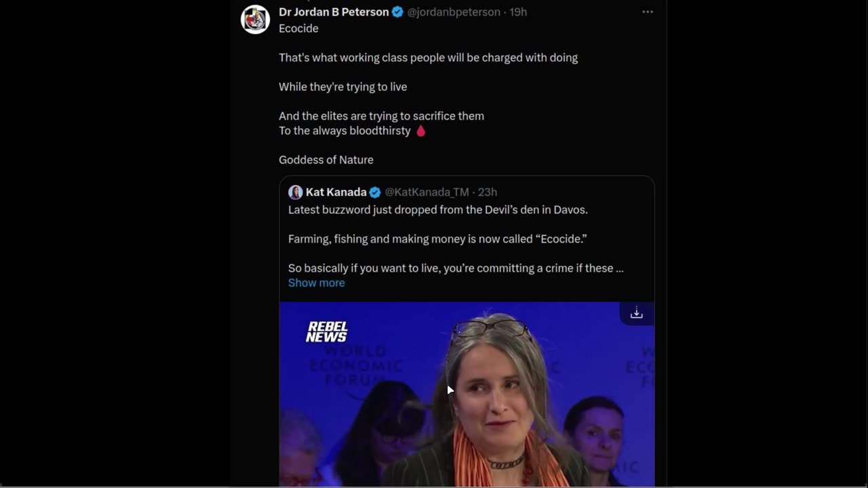The image size is (868, 488).
Task: Click the verified badge next to Kat Kanada
Action: 375,192
